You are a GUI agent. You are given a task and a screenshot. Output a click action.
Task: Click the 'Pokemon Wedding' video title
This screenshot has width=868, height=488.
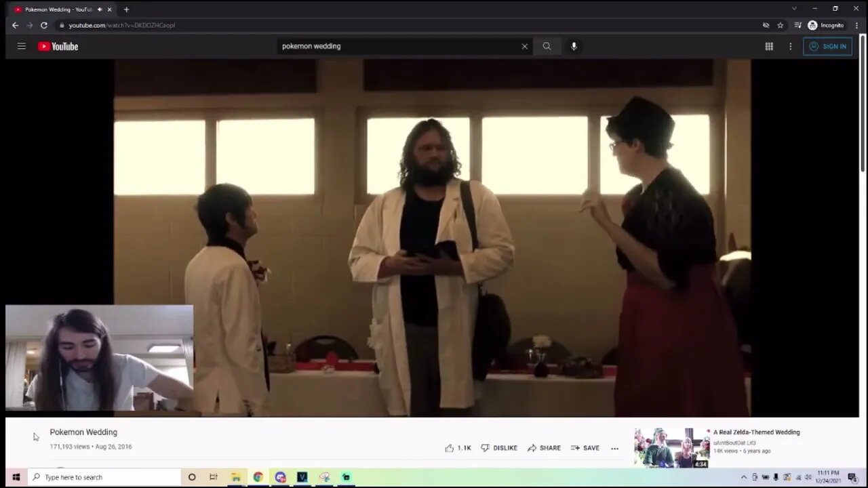(83, 432)
